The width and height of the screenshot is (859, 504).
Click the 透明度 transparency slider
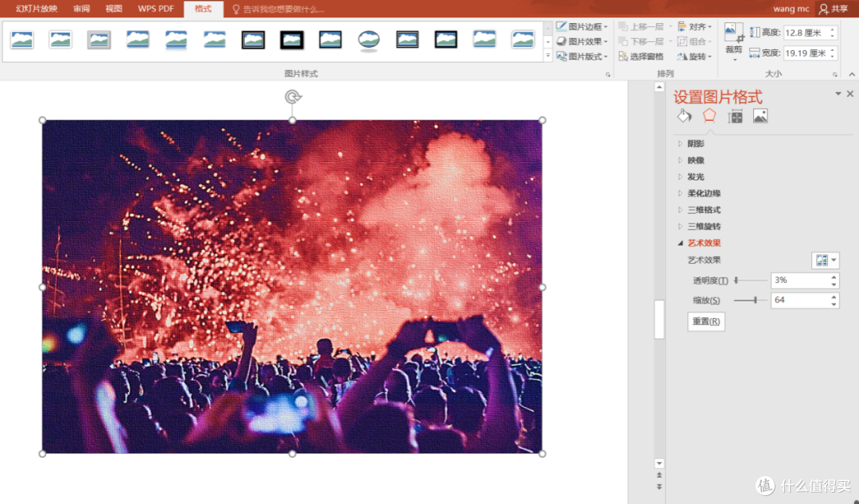(x=751, y=280)
